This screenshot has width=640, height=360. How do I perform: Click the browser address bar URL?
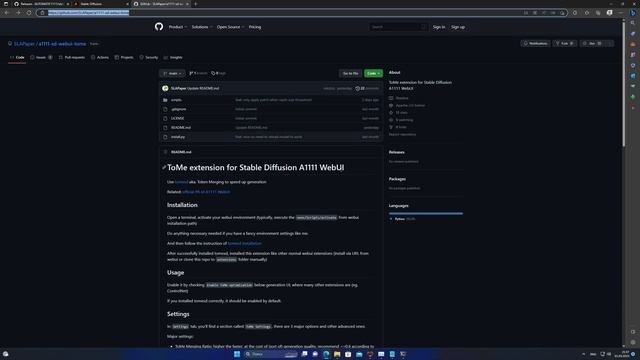(x=89, y=13)
